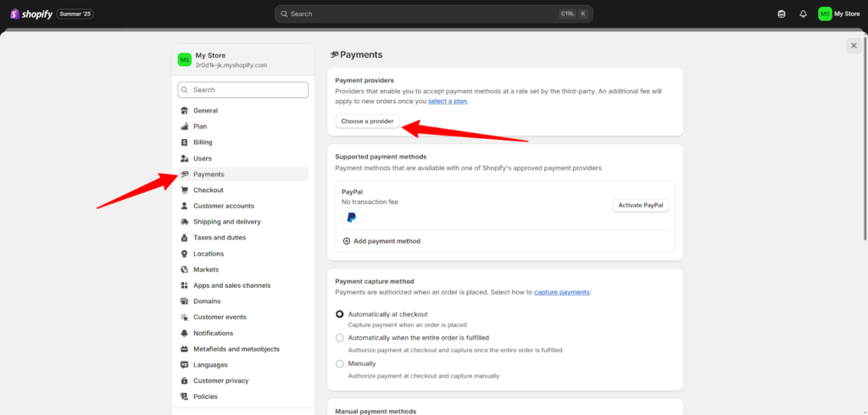Select Manually capture payment option
The width and height of the screenshot is (868, 415).
[x=340, y=363]
